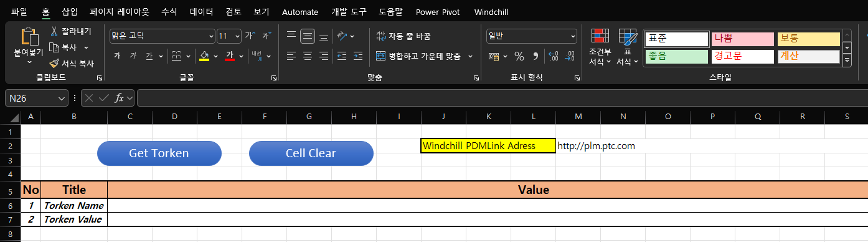
Task: Open the Name Box N26 dropdown
Action: pyautogui.click(x=62, y=98)
